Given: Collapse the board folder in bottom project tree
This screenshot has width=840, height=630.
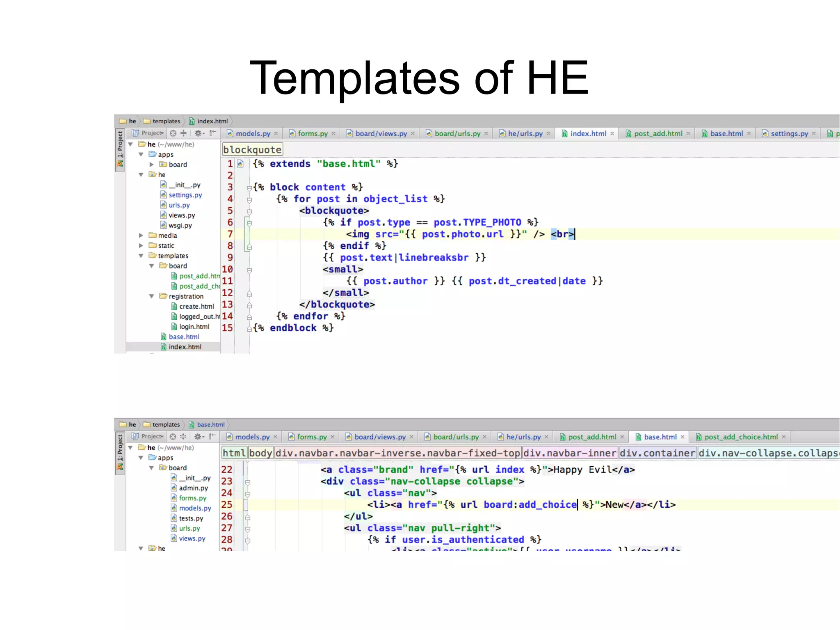Looking at the screenshot, I should point(151,468).
